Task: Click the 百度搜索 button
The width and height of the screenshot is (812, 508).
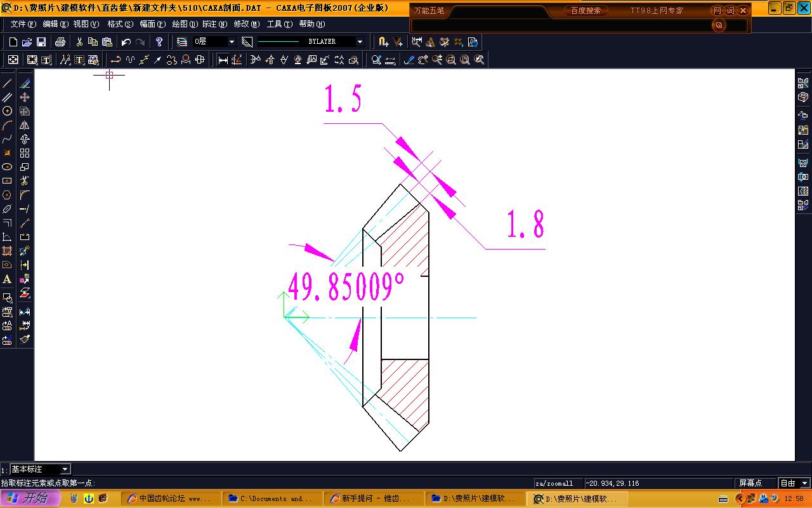Action: [x=586, y=11]
